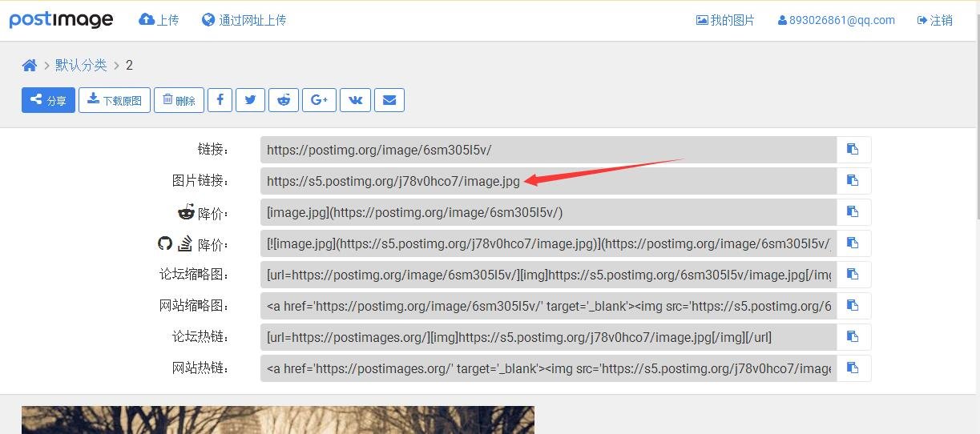The image size is (980, 434).
Task: Select the 图片链接 image.jpg URL field
Action: tap(549, 181)
